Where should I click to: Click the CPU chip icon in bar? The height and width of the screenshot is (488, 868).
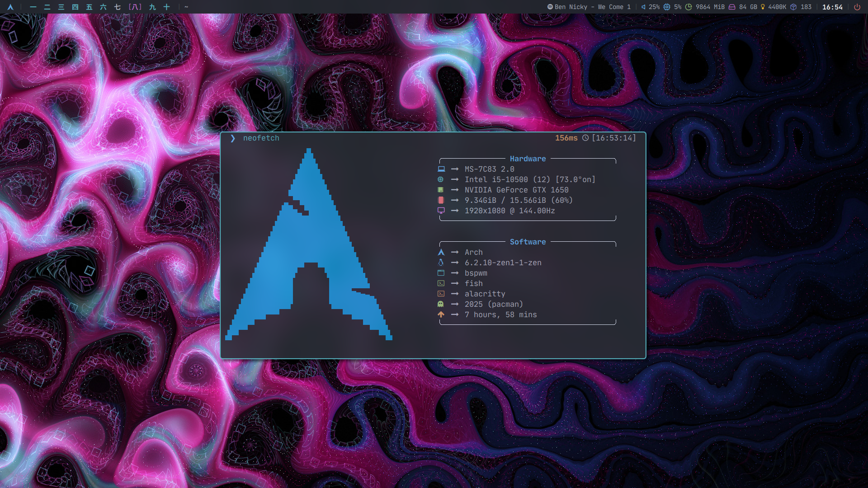point(667,7)
